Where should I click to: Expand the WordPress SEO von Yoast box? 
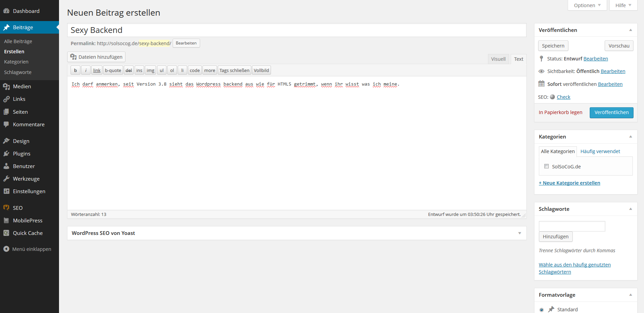coord(520,233)
